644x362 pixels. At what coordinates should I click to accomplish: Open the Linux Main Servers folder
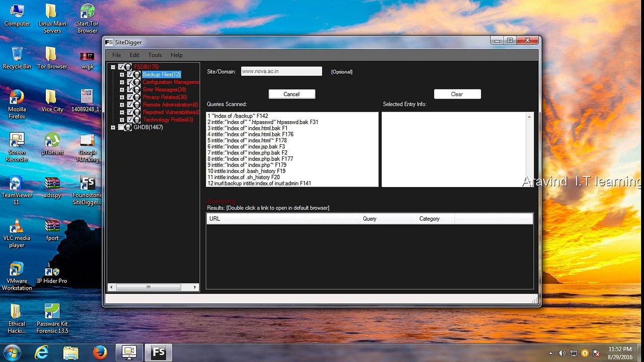point(52,19)
